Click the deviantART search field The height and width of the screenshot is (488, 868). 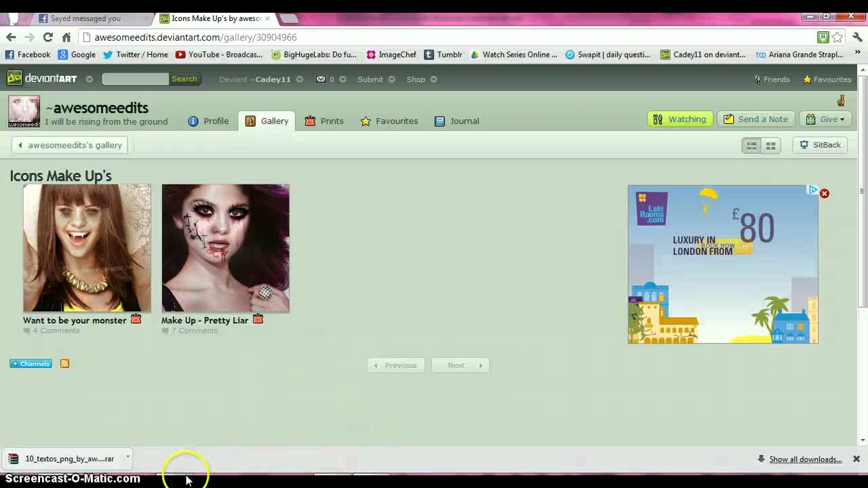click(135, 79)
